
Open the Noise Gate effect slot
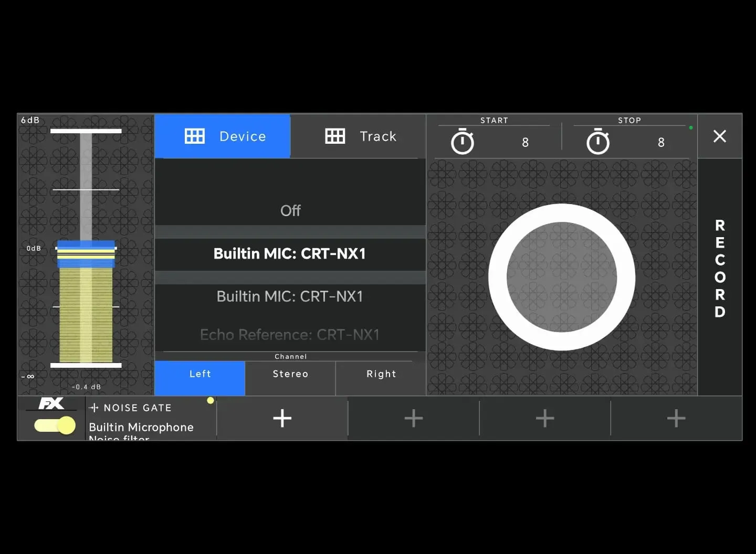(x=151, y=419)
